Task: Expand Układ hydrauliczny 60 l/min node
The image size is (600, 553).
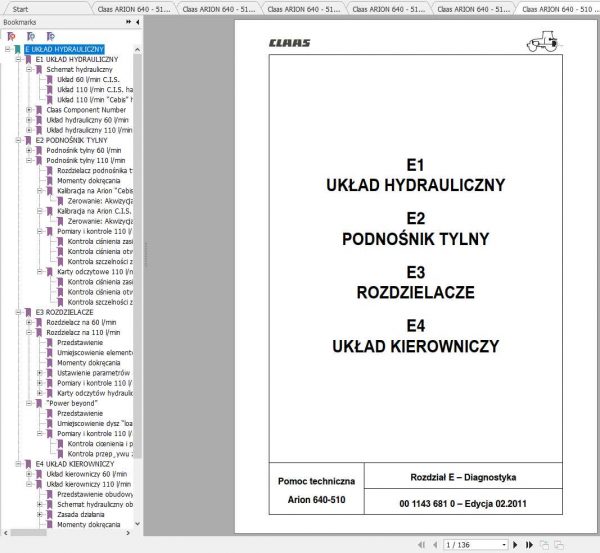Action: pos(29,120)
